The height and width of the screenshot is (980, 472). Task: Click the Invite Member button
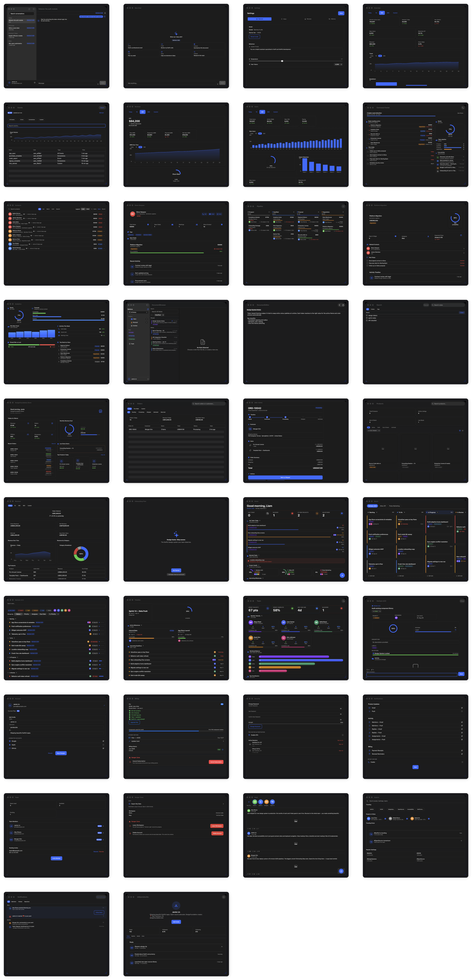pyautogui.click(x=56, y=858)
